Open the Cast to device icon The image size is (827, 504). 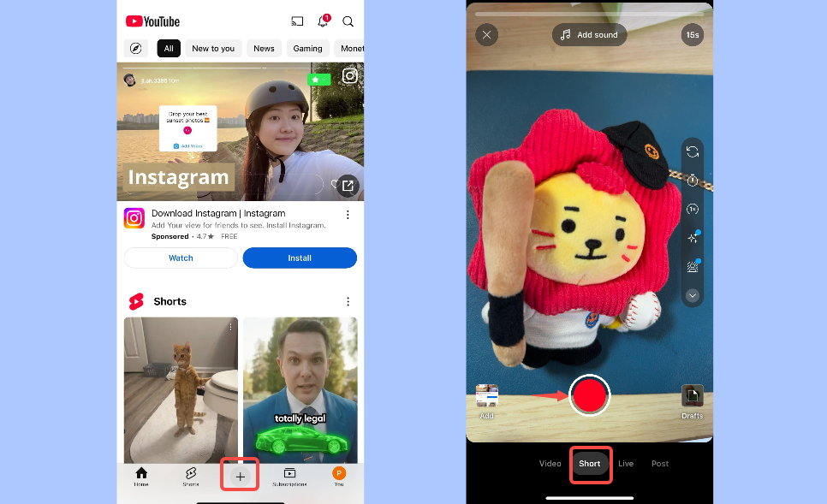tap(297, 21)
